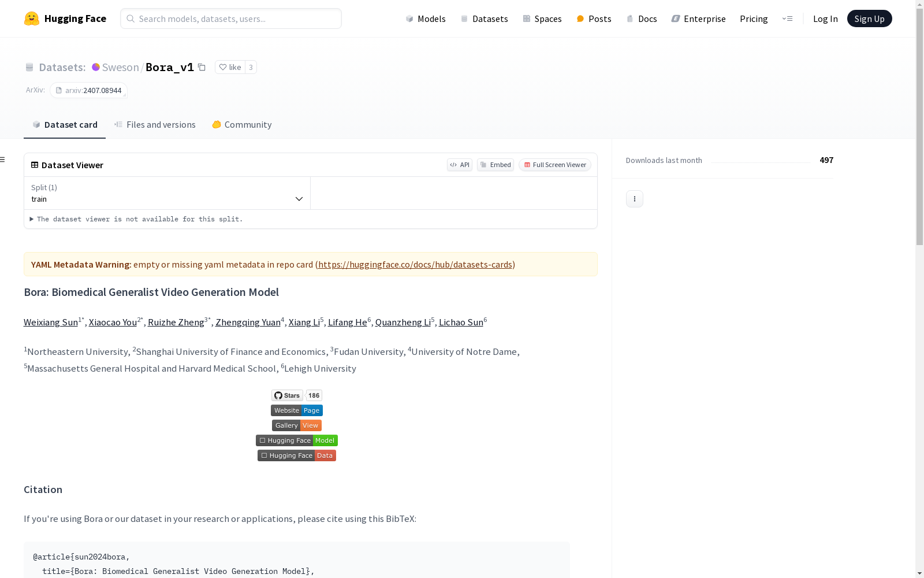Click the Datasets database icon beside title

tap(29, 67)
